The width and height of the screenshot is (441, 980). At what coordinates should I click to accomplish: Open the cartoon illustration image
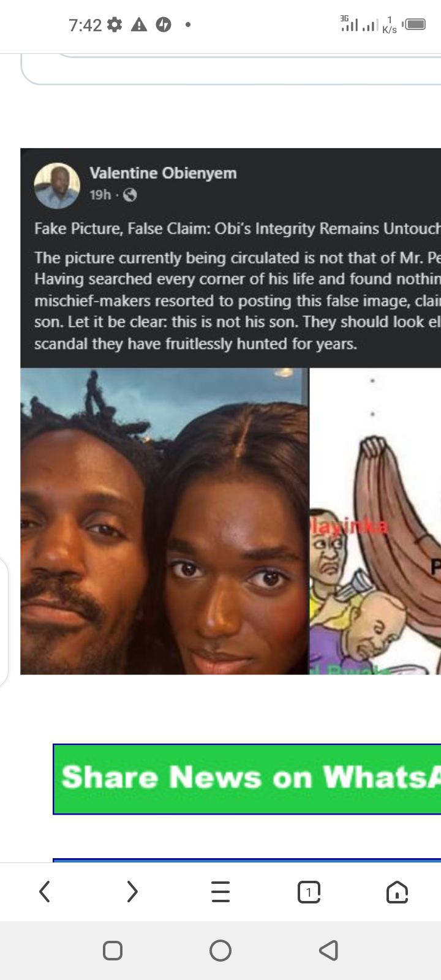375,521
